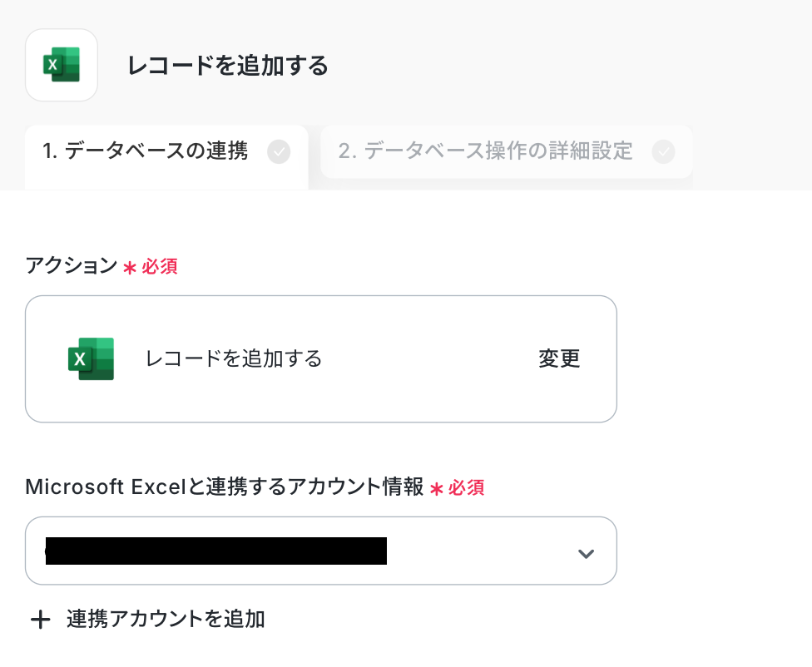Image resolution: width=812 pixels, height=667 pixels.
Task: Click the 連携アカウントを追加 link
Action: click(166, 619)
